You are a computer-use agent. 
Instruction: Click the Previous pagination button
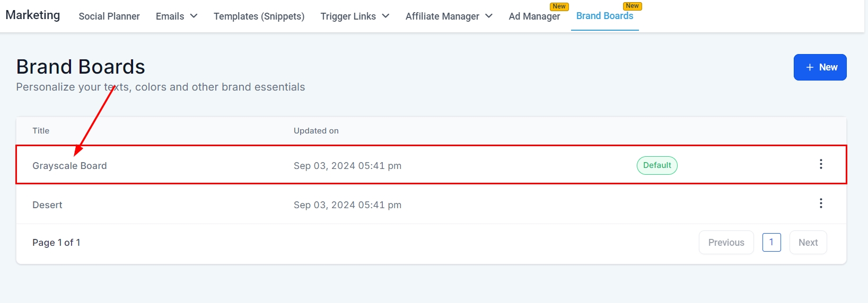coord(726,243)
